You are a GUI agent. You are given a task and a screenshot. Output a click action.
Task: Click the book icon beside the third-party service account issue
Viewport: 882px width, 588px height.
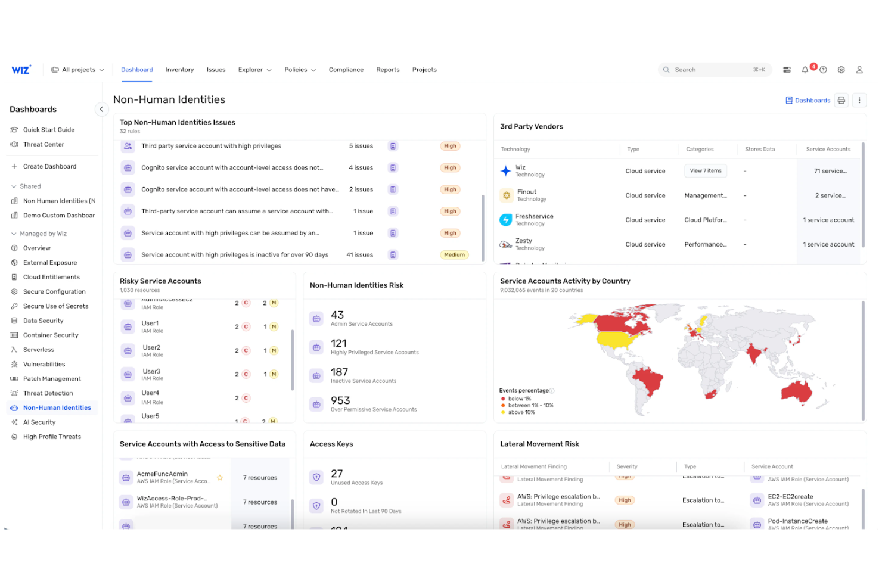tap(393, 145)
